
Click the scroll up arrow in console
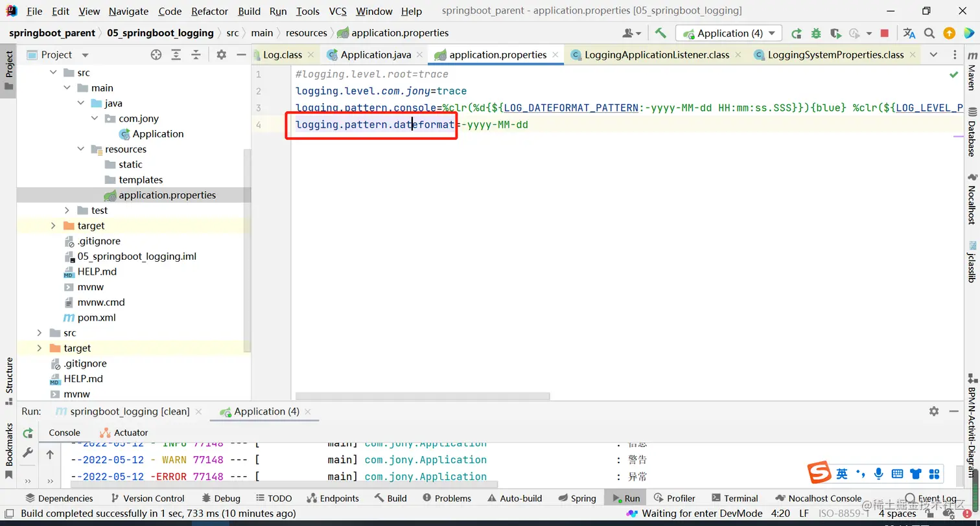pos(50,455)
